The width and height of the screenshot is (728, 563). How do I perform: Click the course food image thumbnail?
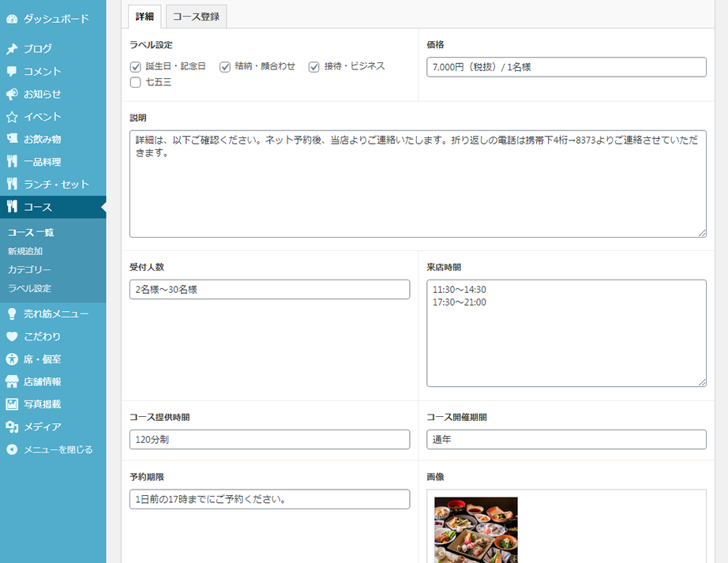coord(476,530)
